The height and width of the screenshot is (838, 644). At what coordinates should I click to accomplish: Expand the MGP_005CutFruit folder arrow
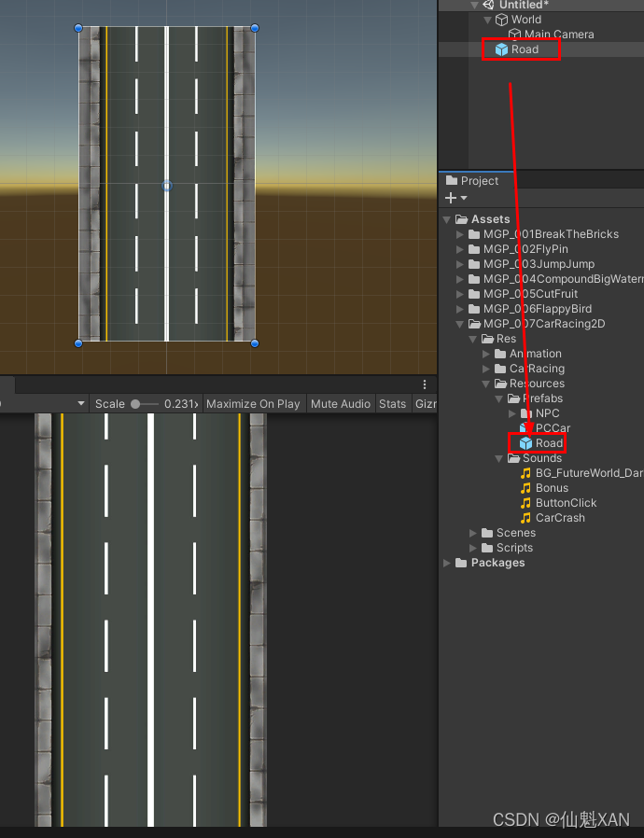coord(460,294)
